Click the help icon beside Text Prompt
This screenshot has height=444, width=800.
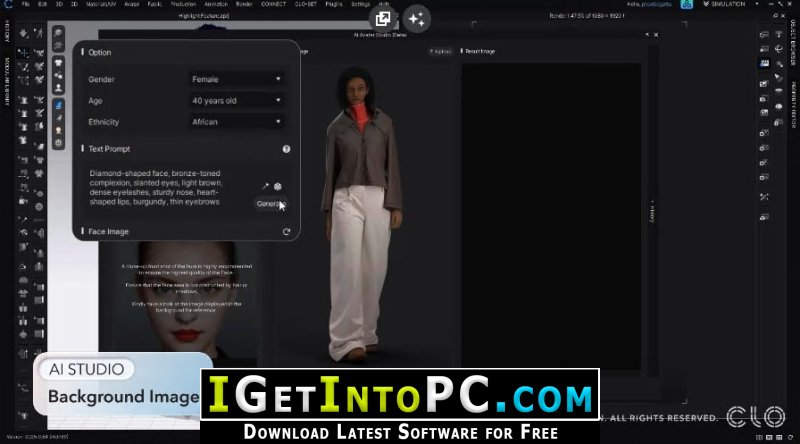(x=286, y=149)
